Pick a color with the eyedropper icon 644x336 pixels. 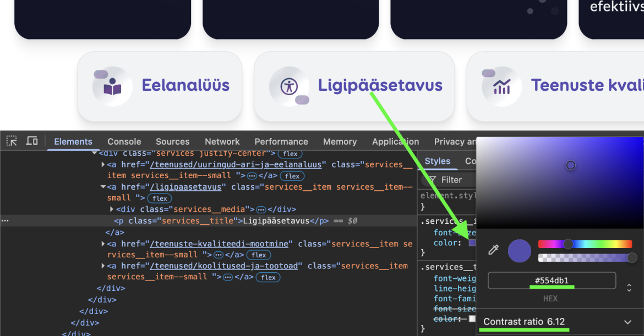[x=493, y=250]
